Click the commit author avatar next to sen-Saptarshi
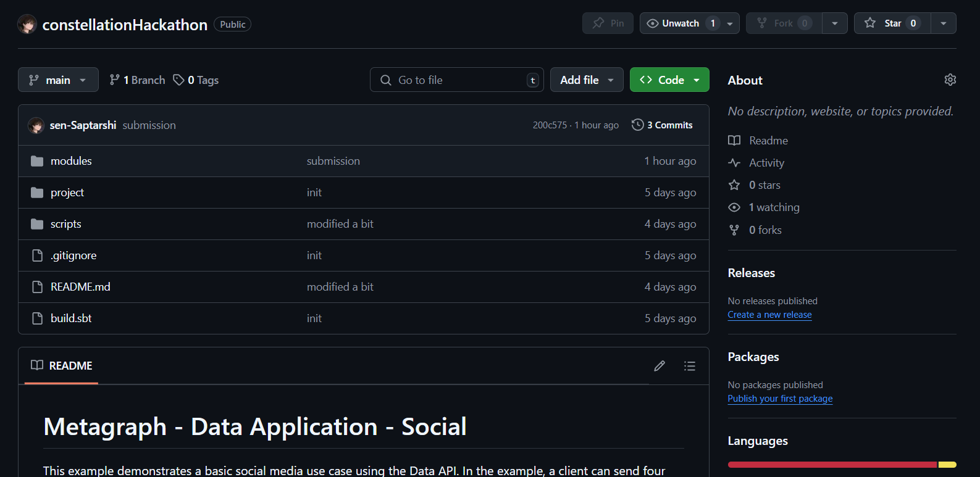 (x=36, y=125)
